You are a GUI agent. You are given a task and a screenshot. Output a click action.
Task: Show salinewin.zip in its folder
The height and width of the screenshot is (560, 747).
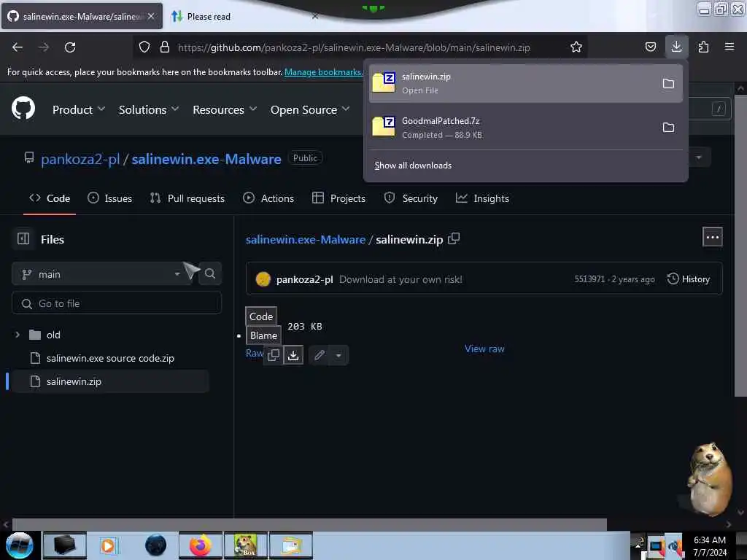coord(668,84)
